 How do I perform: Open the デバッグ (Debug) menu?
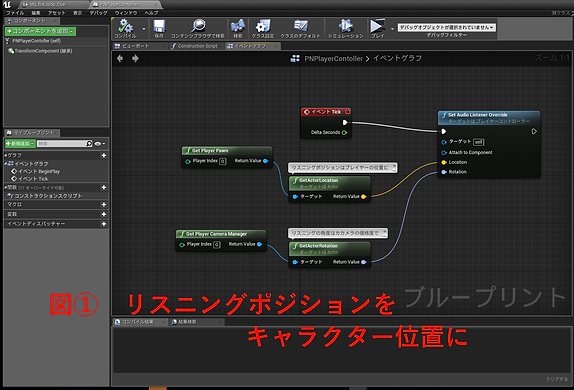(x=99, y=13)
